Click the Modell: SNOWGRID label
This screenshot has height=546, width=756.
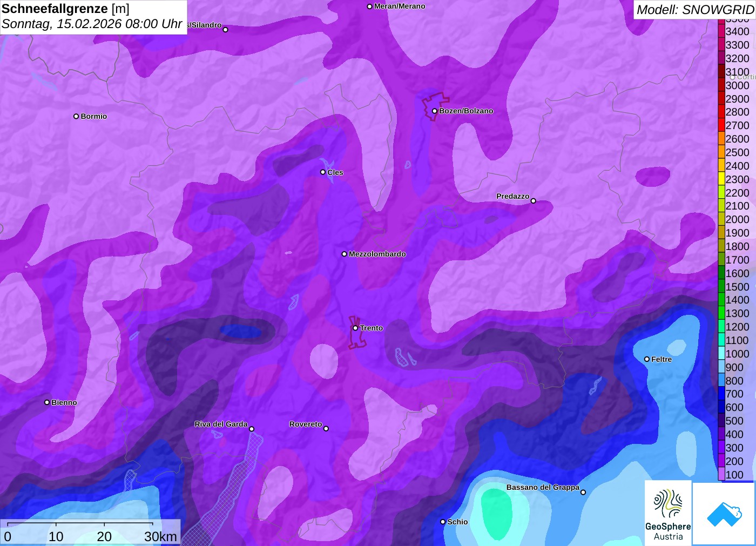(695, 10)
